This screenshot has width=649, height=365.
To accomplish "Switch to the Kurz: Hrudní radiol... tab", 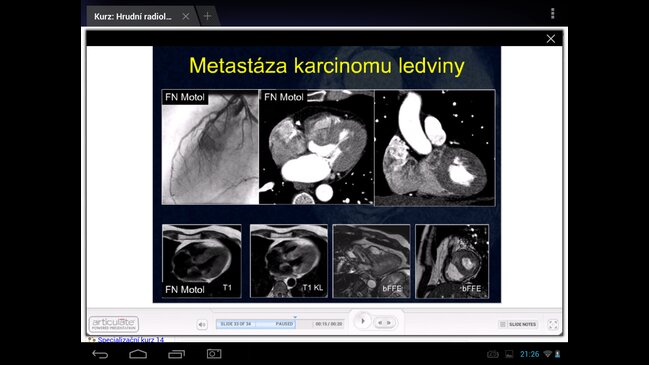I will tap(133, 17).
